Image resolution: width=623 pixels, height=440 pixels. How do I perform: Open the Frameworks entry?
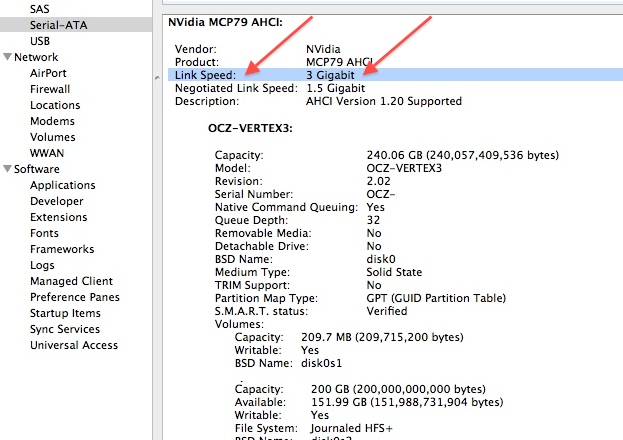[62, 249]
